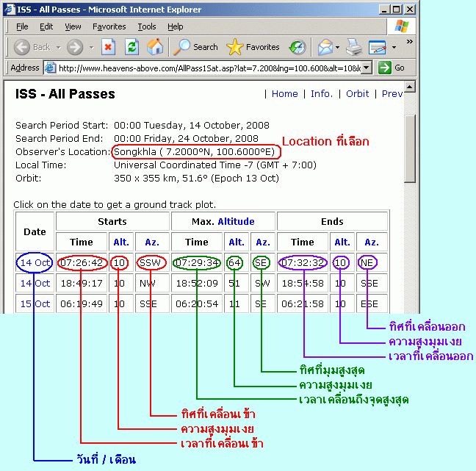476x471 pixels.
Task: Open the View menu
Action: [x=73, y=26]
